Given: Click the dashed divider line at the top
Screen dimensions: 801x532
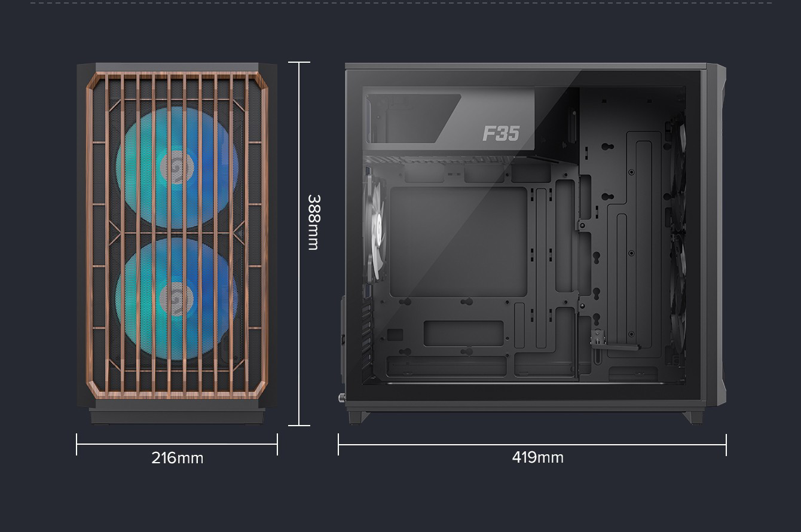Looking at the screenshot, I should click(400, 2).
